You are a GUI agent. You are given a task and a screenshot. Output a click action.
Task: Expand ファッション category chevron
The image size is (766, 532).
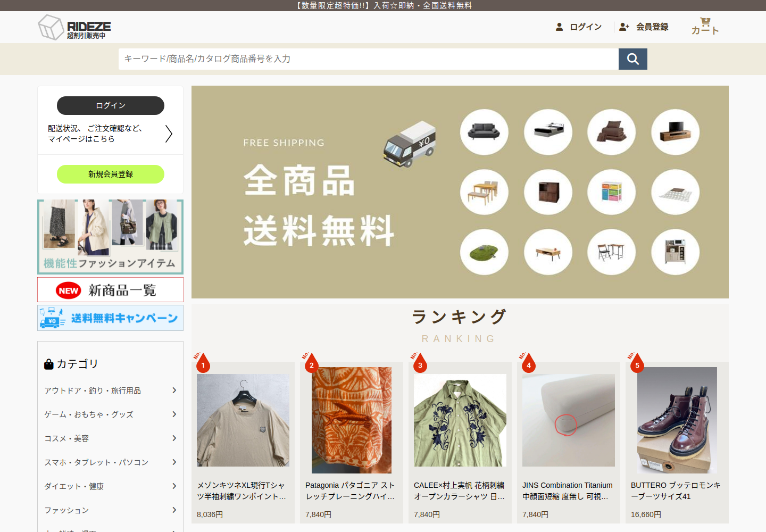point(174,510)
